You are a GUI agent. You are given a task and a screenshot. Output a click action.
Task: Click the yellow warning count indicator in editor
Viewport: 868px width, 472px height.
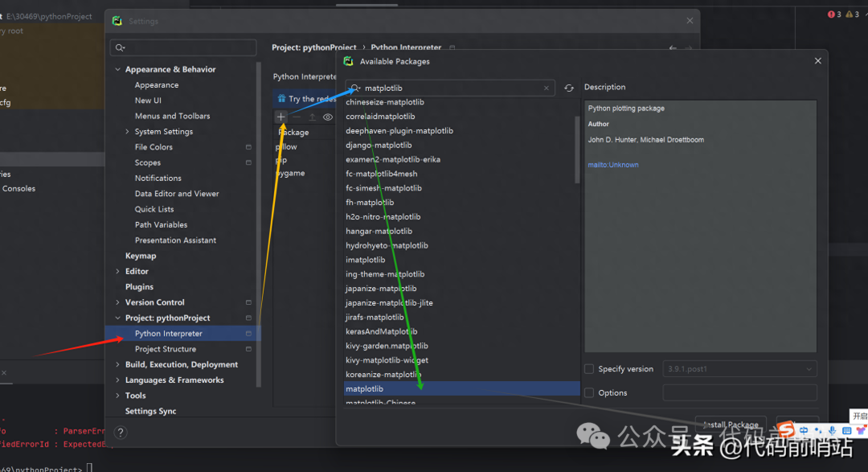point(852,14)
